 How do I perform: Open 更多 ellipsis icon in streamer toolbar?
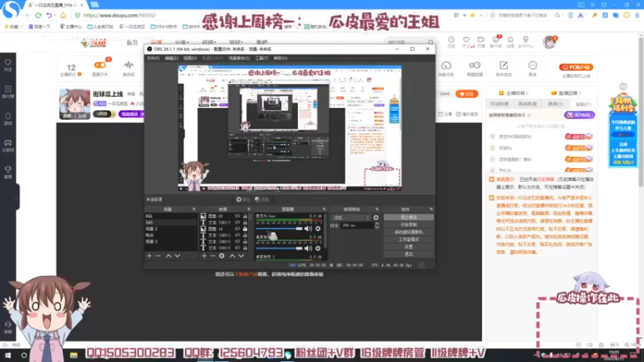coord(533,68)
